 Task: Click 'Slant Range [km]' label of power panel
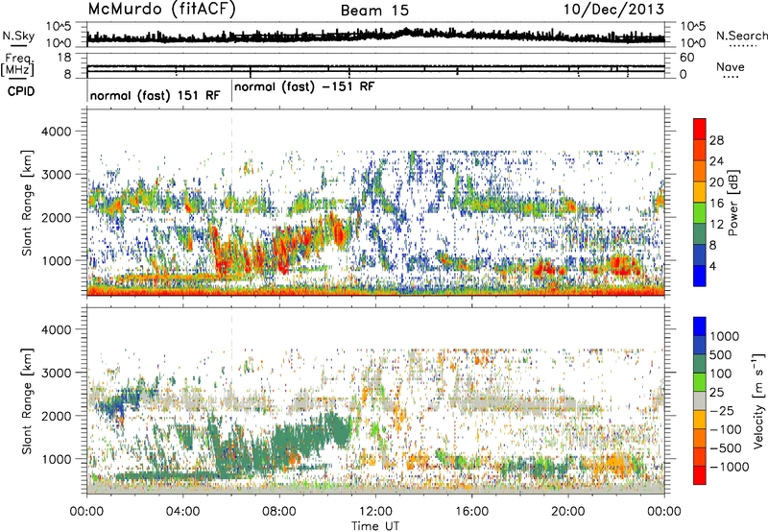pyautogui.click(x=27, y=203)
